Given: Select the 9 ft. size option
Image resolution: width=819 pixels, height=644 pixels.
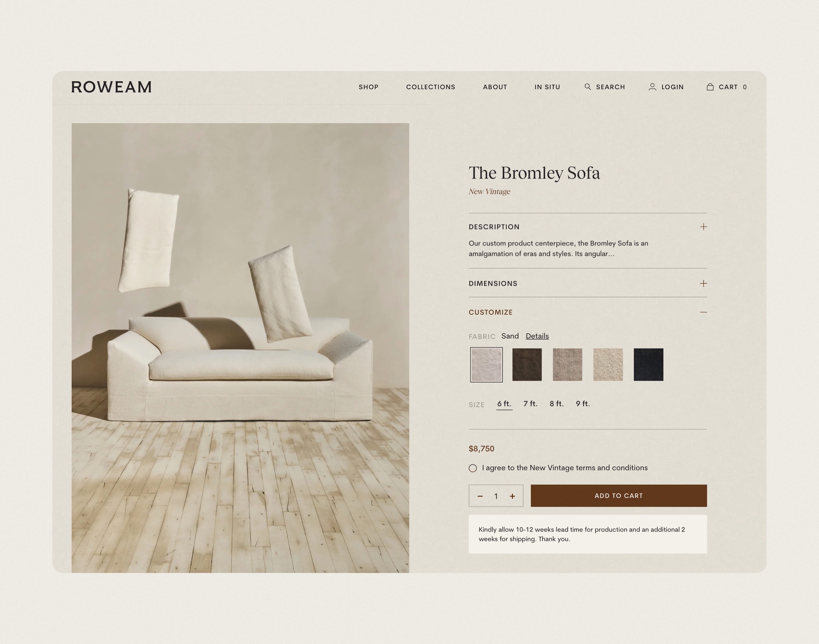Looking at the screenshot, I should point(582,404).
